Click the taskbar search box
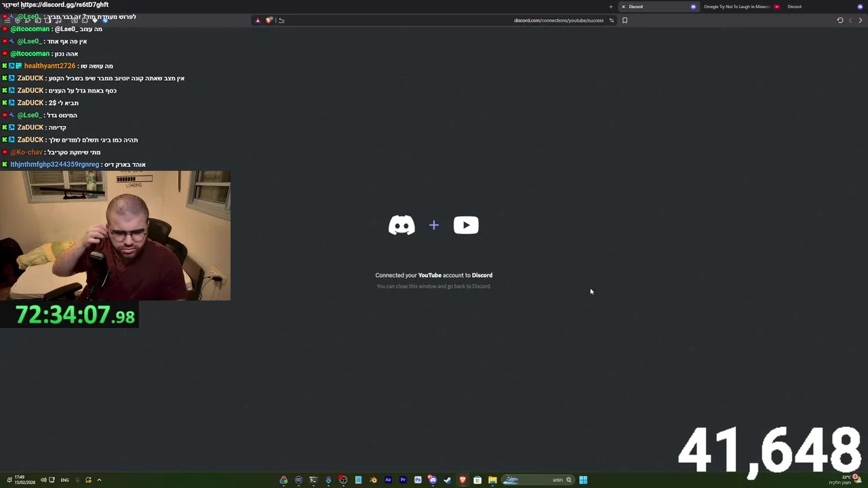This screenshot has width=868, height=488. pyautogui.click(x=538, y=480)
